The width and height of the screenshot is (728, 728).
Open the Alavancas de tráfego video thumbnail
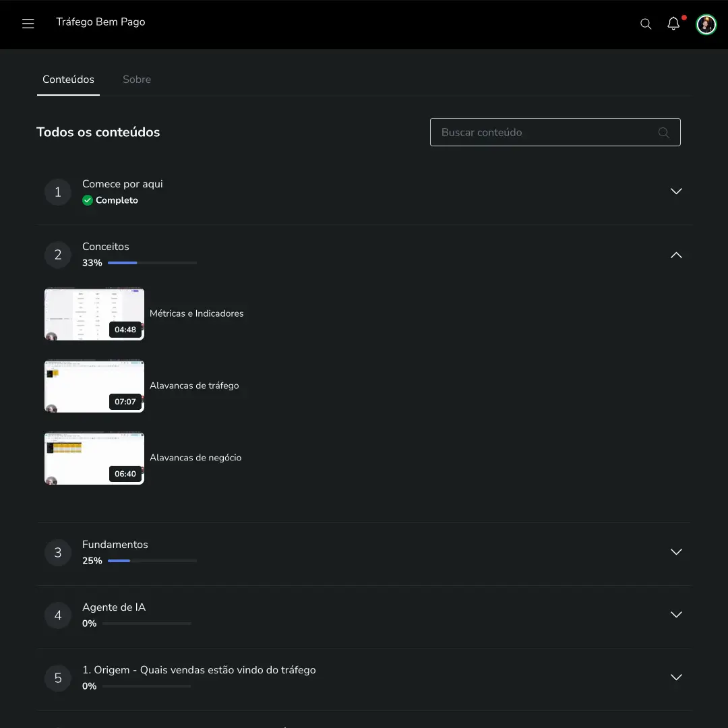point(94,386)
